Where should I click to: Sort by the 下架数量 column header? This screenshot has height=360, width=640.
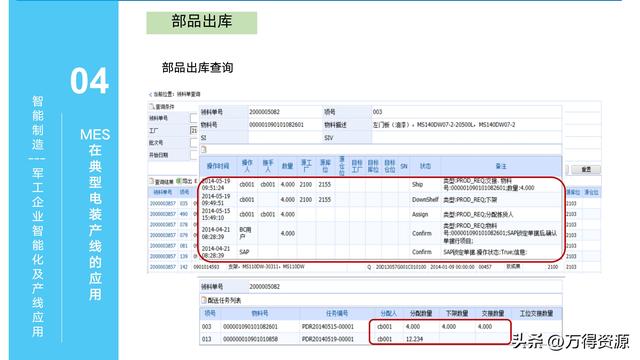click(x=457, y=313)
